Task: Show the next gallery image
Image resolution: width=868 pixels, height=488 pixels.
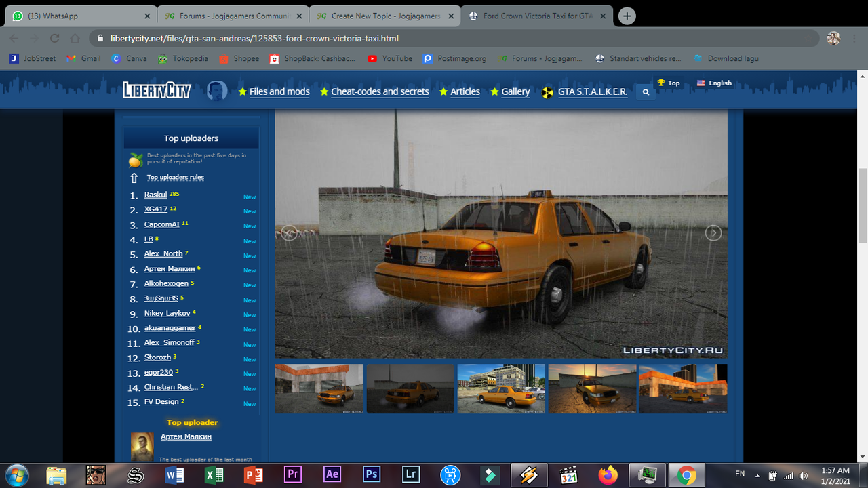Action: pos(713,232)
